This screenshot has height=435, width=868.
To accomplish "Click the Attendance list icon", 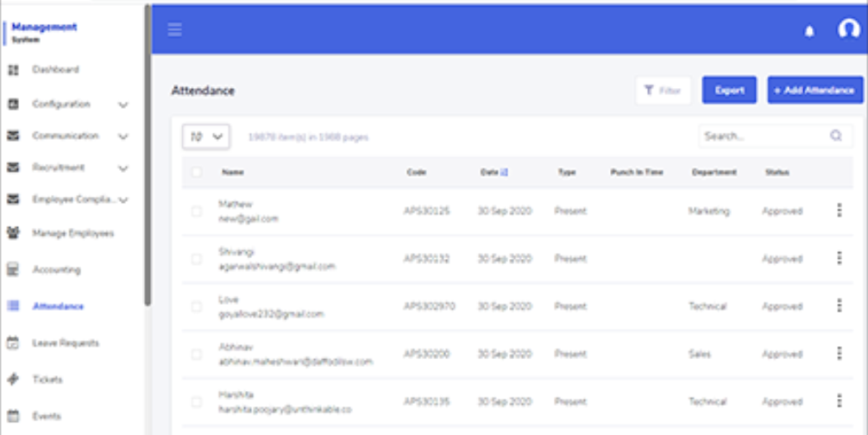I will pos(13,306).
